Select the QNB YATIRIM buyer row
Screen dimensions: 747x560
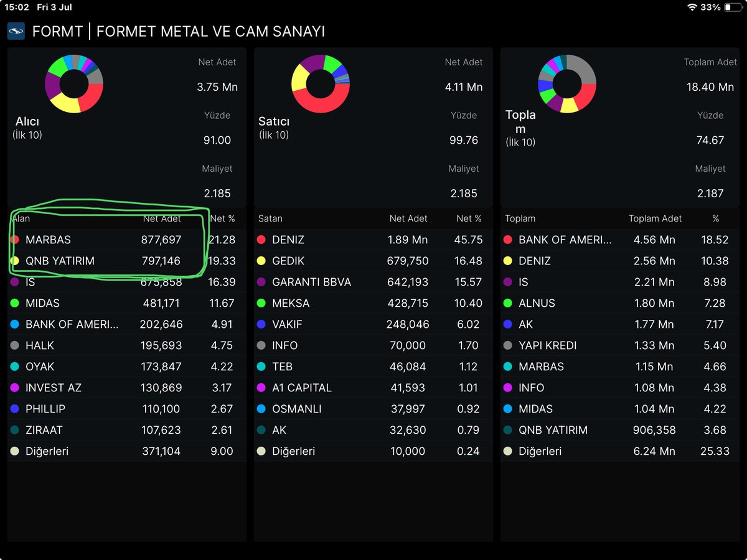[x=127, y=261]
